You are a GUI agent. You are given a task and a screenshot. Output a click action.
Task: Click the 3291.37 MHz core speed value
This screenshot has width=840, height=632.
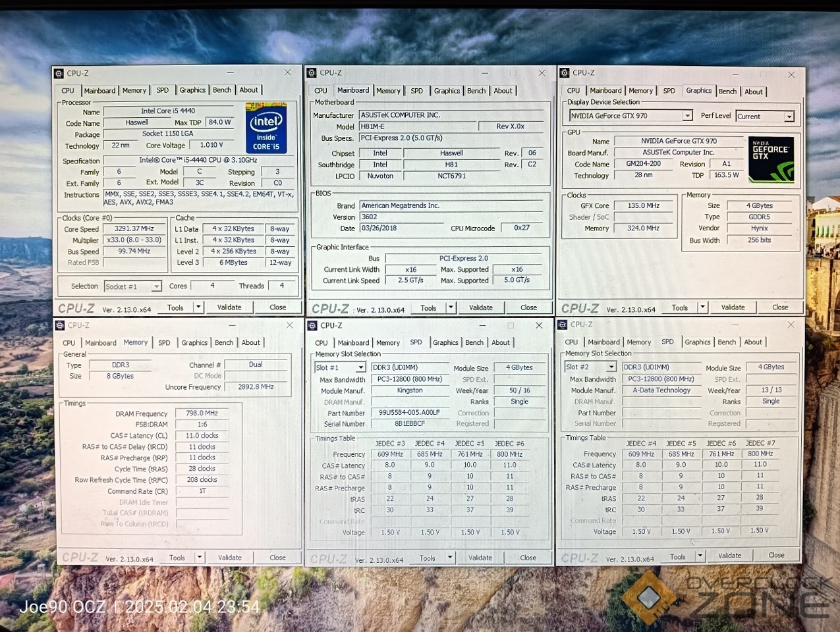pos(134,229)
